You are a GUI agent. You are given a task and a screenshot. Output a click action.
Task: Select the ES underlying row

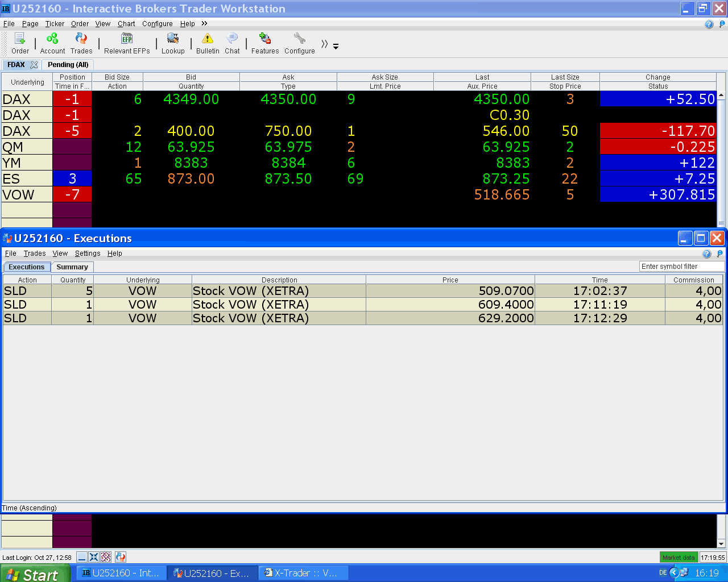tap(27, 178)
